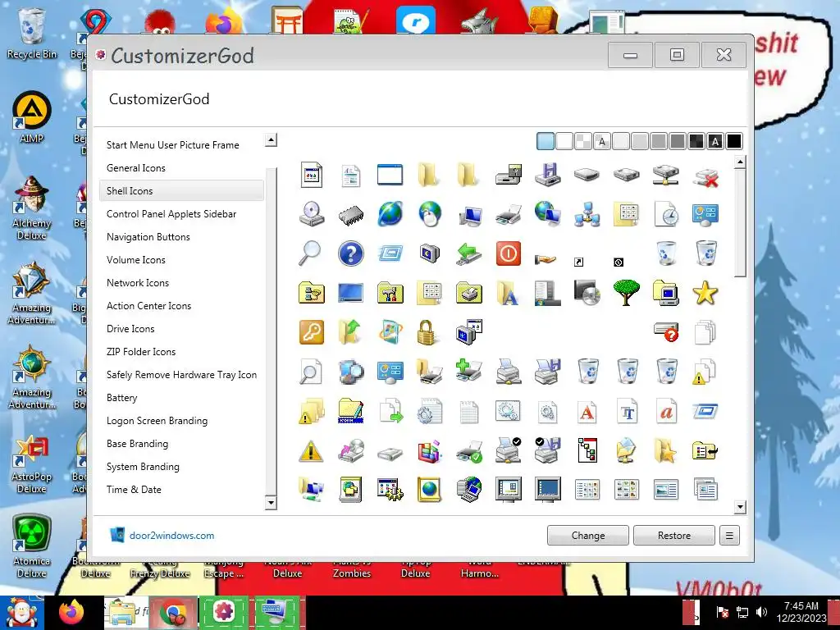The height and width of the screenshot is (630, 840).
Task: Select the Internet Explorer globe icon
Action: pyautogui.click(x=390, y=214)
